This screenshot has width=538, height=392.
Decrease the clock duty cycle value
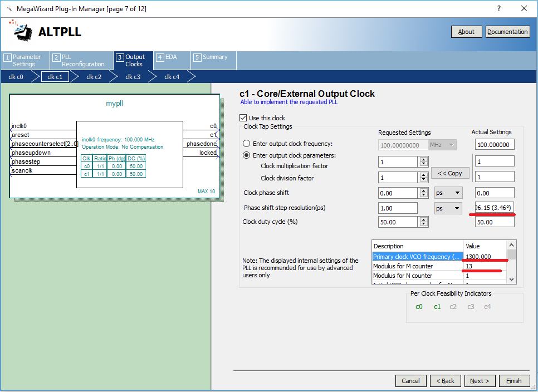tap(424, 224)
